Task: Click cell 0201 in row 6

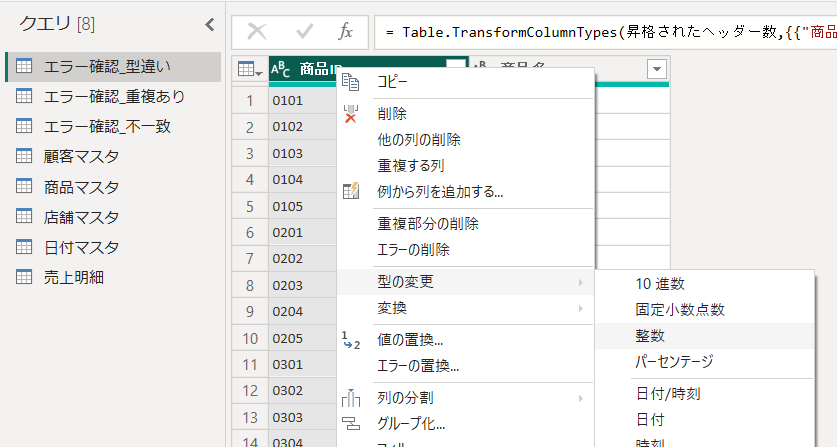Action: pyautogui.click(x=303, y=232)
